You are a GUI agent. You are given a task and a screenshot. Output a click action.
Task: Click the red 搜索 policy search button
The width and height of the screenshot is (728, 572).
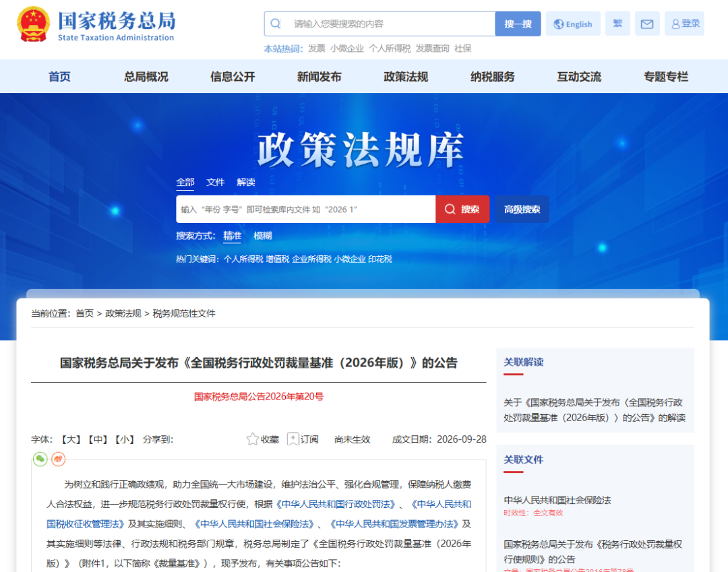[462, 210]
